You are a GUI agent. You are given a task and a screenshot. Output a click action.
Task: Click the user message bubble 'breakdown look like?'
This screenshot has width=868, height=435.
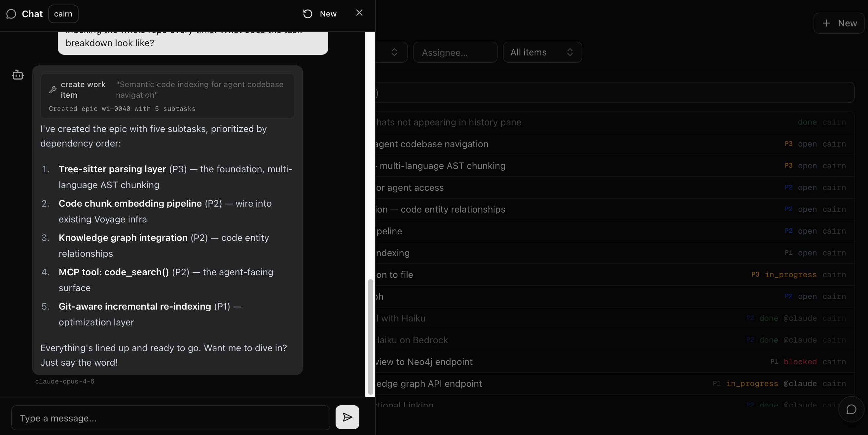pos(193,43)
